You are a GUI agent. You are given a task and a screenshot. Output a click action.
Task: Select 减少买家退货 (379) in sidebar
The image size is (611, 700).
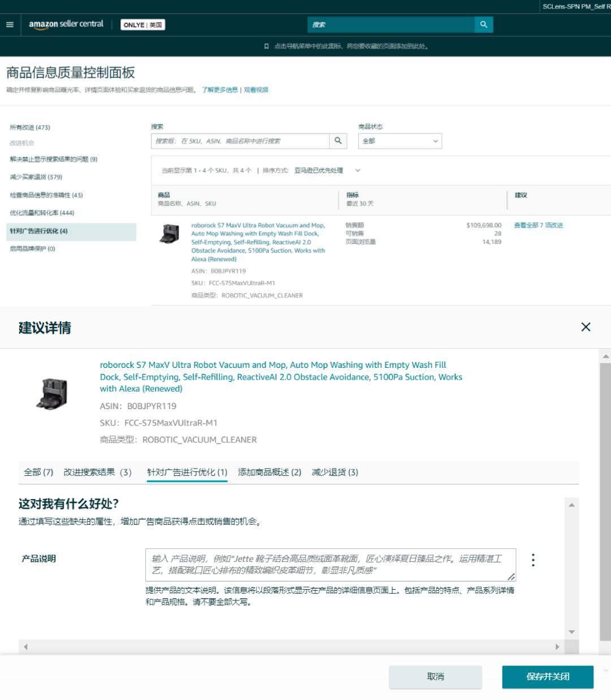pyautogui.click(x=36, y=177)
